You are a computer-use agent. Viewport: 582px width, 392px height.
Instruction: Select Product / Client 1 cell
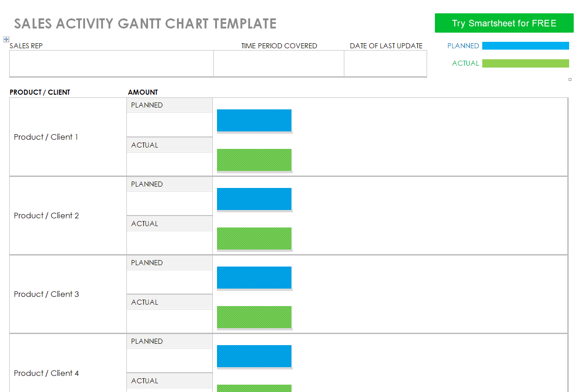[68, 137]
